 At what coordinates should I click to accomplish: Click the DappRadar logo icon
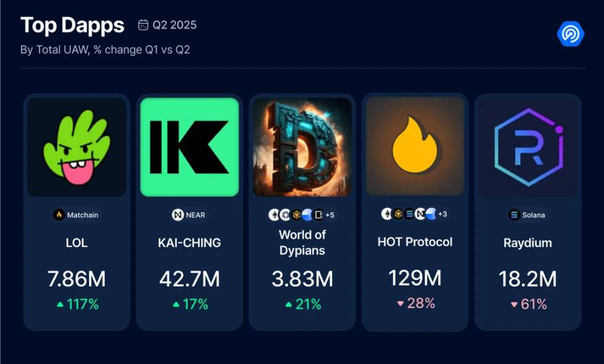click(x=570, y=33)
